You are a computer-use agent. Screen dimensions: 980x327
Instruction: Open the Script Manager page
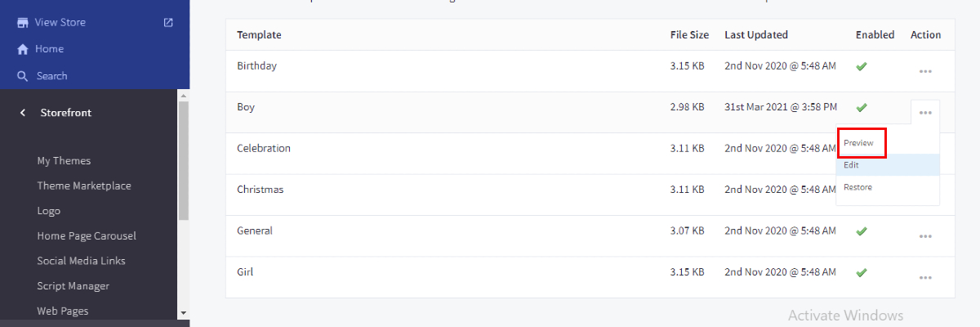(73, 286)
